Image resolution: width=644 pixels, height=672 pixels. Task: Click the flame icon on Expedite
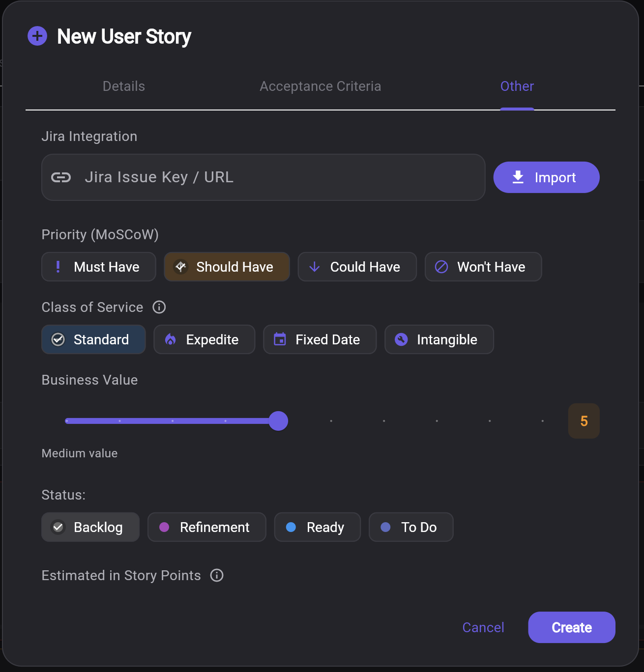171,339
